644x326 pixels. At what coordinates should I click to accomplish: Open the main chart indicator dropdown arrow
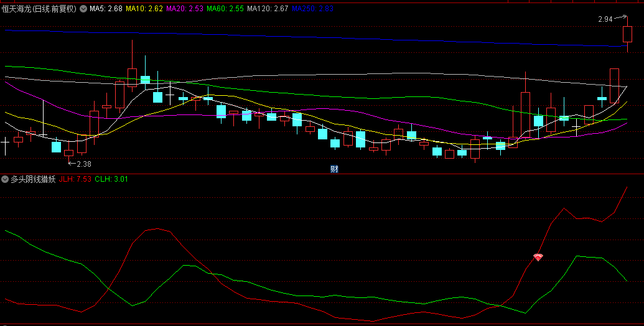point(83,9)
